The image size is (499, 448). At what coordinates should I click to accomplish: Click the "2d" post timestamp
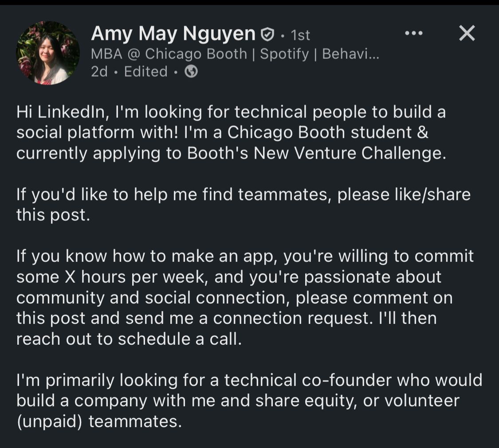99,71
